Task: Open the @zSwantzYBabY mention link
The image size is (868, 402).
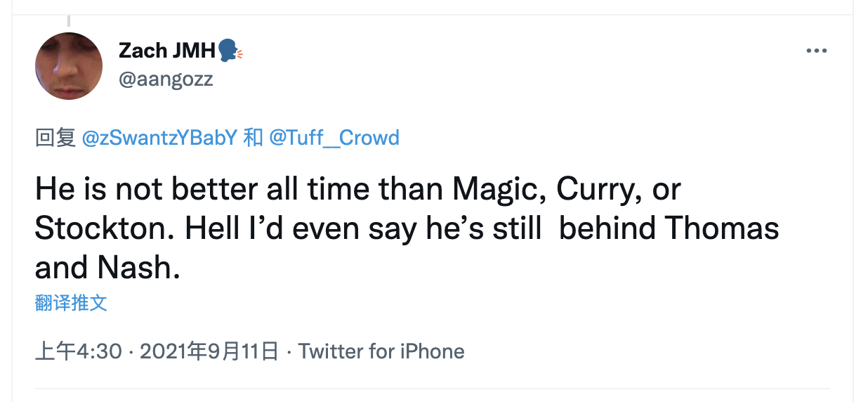Action: point(159,137)
